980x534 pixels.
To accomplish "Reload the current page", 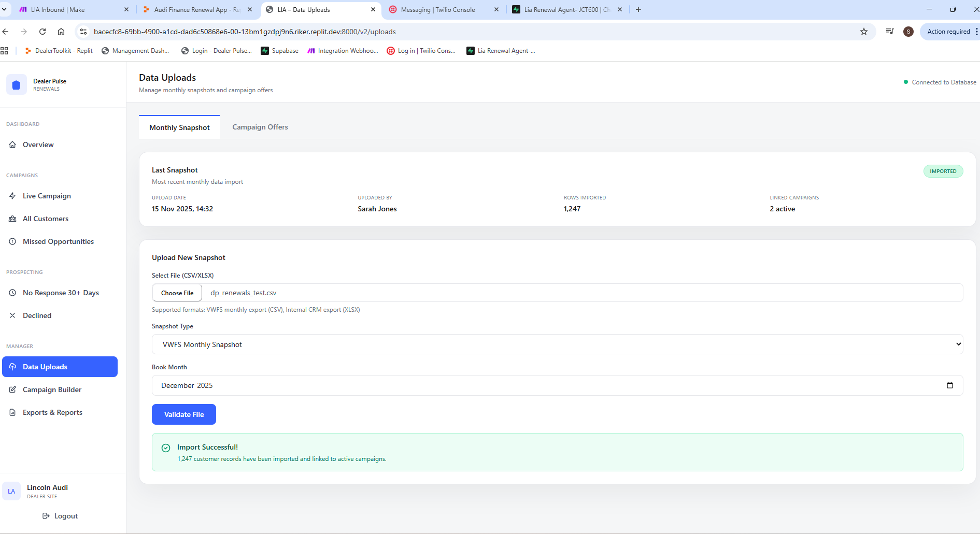I will point(42,32).
